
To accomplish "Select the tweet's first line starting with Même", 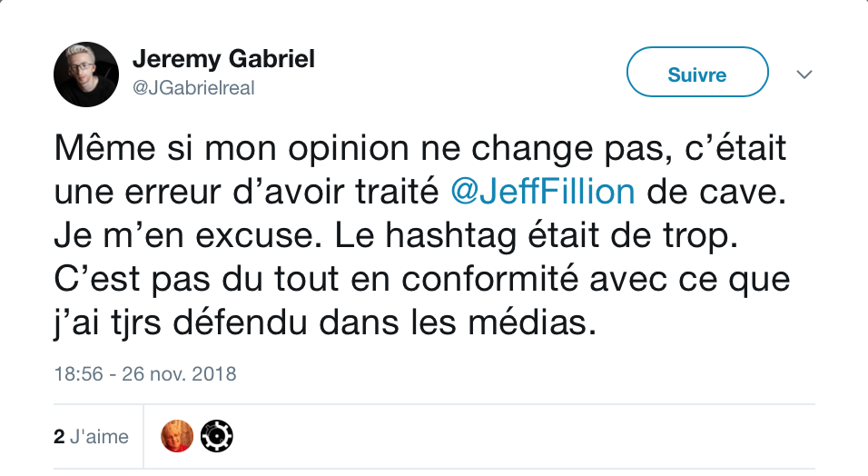I will click(x=420, y=148).
